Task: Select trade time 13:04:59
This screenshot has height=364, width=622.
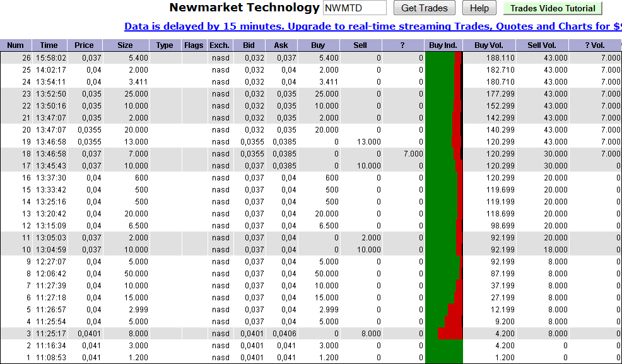Action: pos(50,250)
